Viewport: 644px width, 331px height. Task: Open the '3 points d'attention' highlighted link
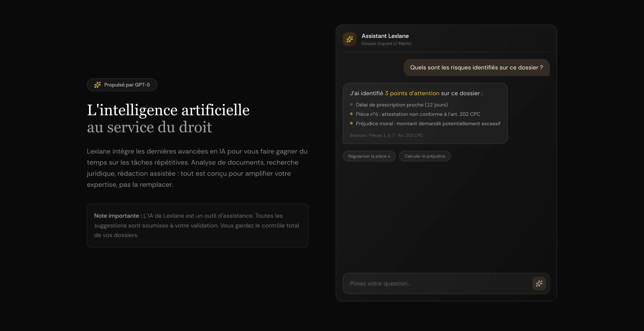click(x=412, y=93)
